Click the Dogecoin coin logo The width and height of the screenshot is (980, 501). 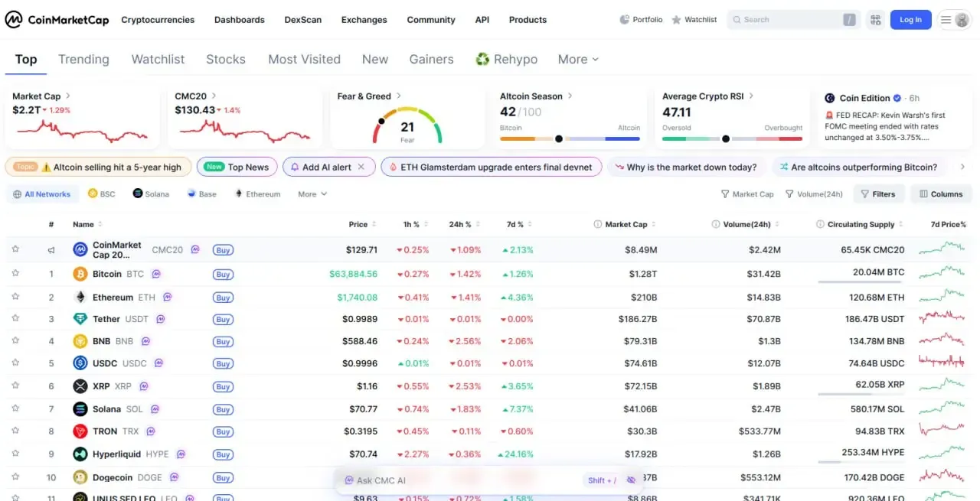(x=80, y=477)
